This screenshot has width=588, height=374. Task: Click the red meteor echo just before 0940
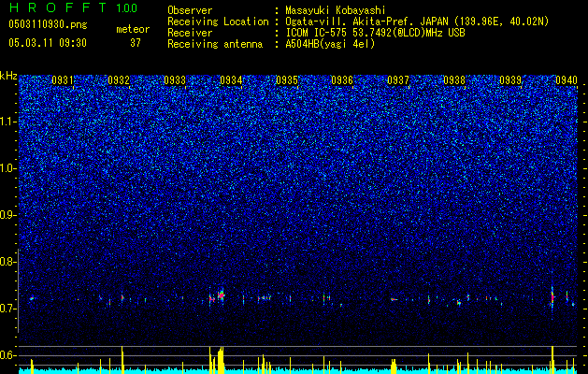tap(552, 297)
